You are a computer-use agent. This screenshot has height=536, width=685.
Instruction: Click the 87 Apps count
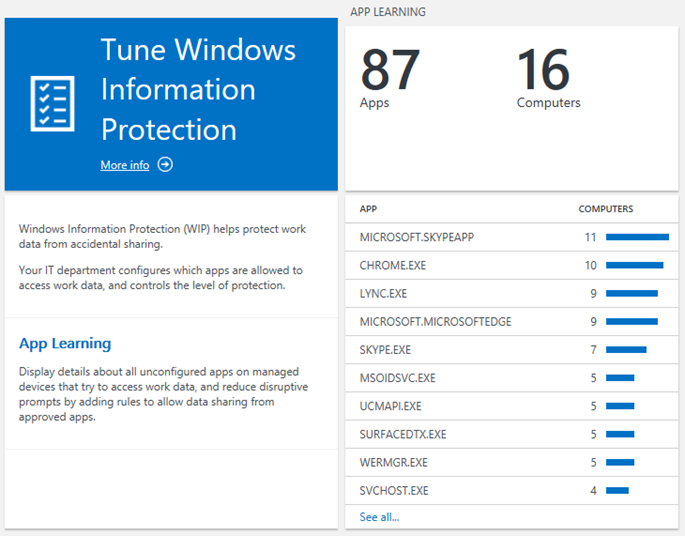click(x=389, y=75)
